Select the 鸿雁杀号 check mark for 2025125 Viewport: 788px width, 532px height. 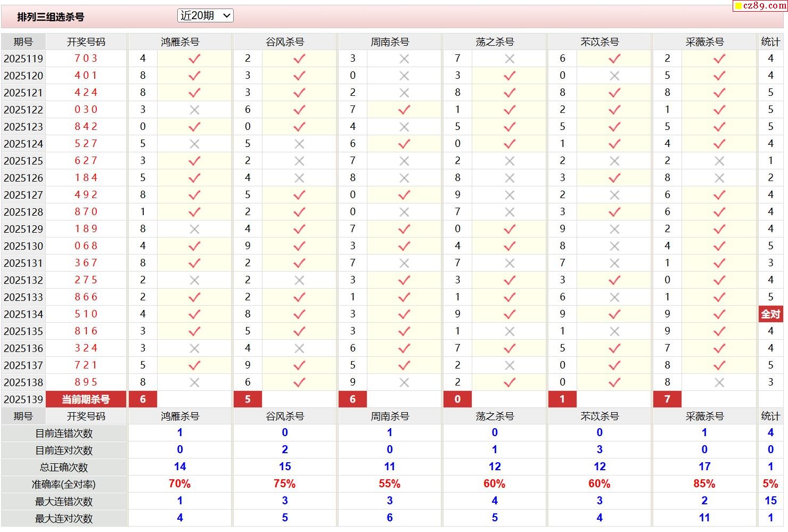194,161
